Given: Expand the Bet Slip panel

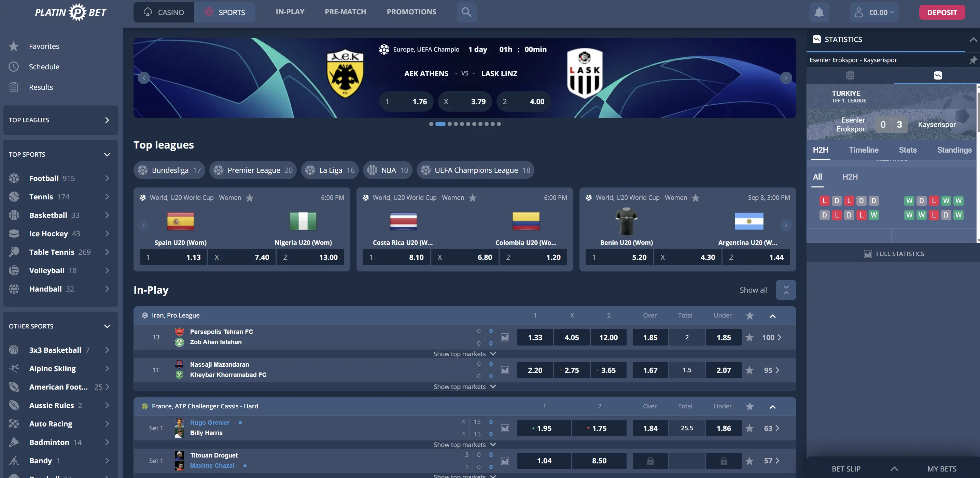Looking at the screenshot, I should coord(894,468).
